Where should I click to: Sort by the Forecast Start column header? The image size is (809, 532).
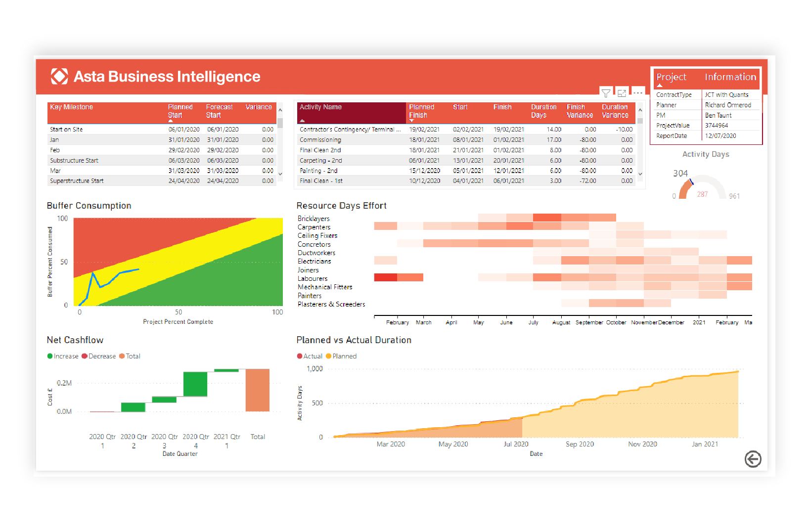(x=219, y=111)
